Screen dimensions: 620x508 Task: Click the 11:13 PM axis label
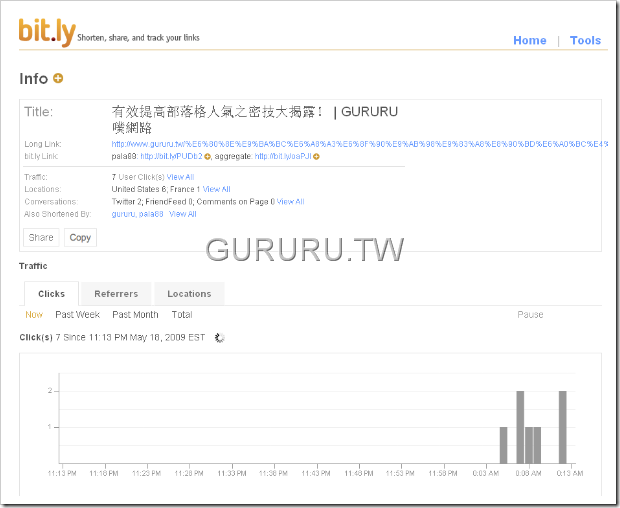(x=62, y=473)
